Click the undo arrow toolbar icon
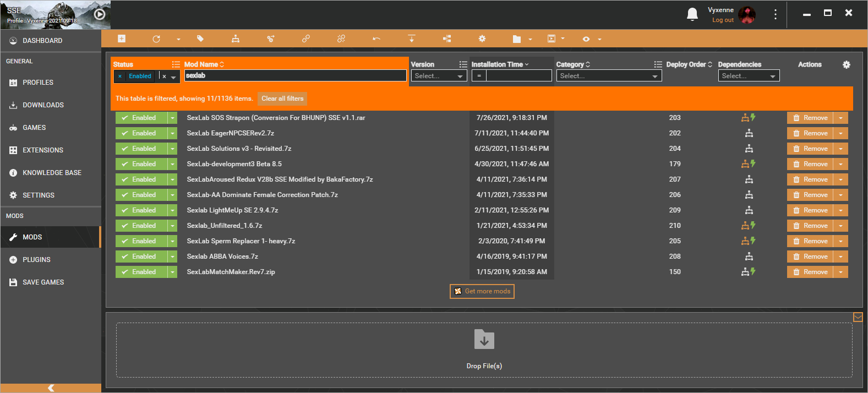Image resolution: width=868 pixels, height=393 pixels. (x=376, y=39)
